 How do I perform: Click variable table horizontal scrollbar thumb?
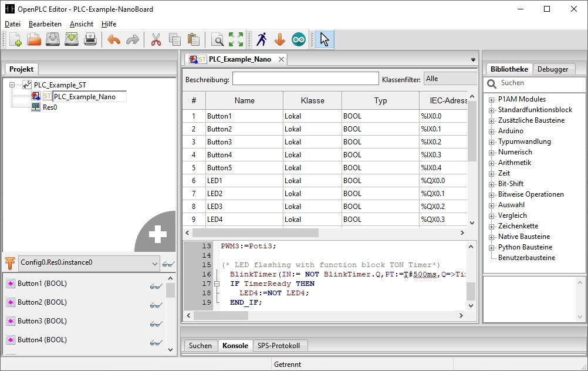255,233
